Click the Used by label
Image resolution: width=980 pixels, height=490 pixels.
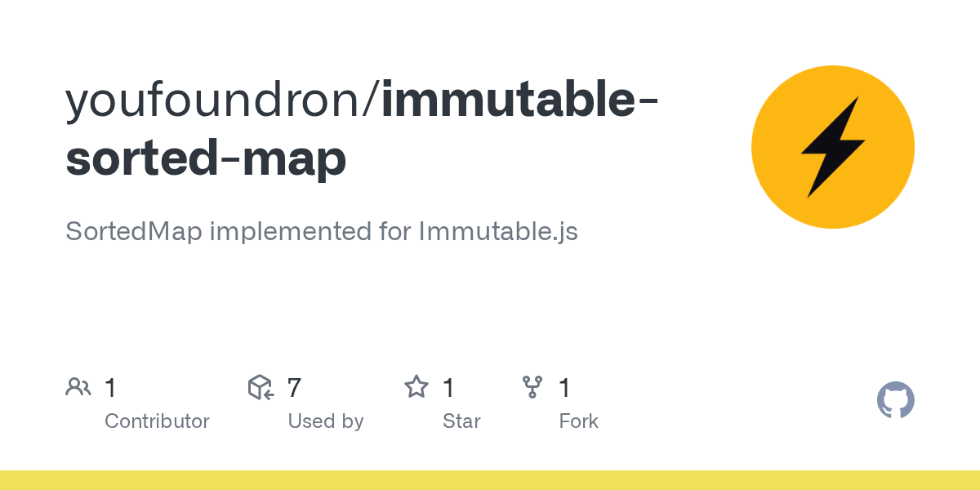coord(325,421)
